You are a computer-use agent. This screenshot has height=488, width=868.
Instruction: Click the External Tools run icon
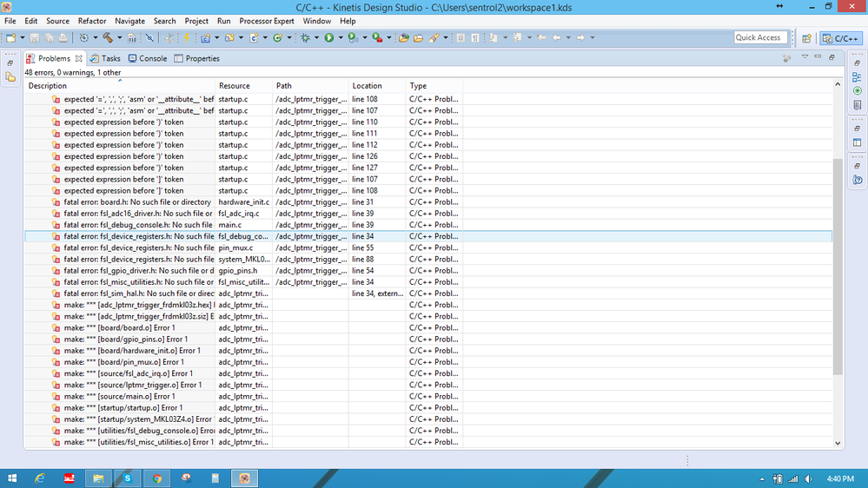(377, 37)
